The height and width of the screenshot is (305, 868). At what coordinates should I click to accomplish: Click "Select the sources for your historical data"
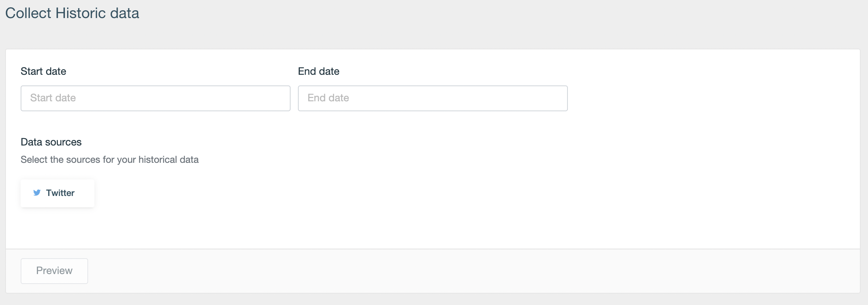point(110,159)
